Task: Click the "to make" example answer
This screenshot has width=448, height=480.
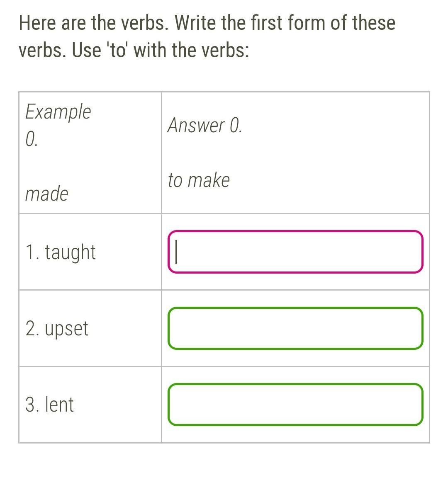Action: pyautogui.click(x=199, y=180)
